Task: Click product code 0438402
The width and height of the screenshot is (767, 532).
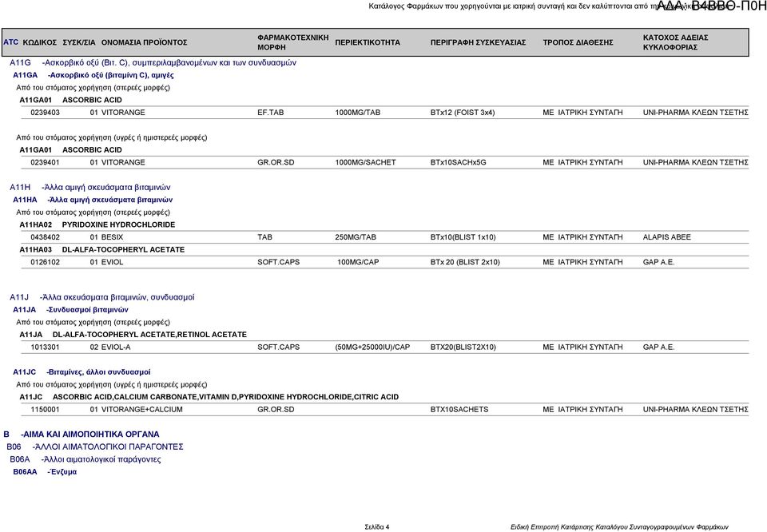Action: 45,237
